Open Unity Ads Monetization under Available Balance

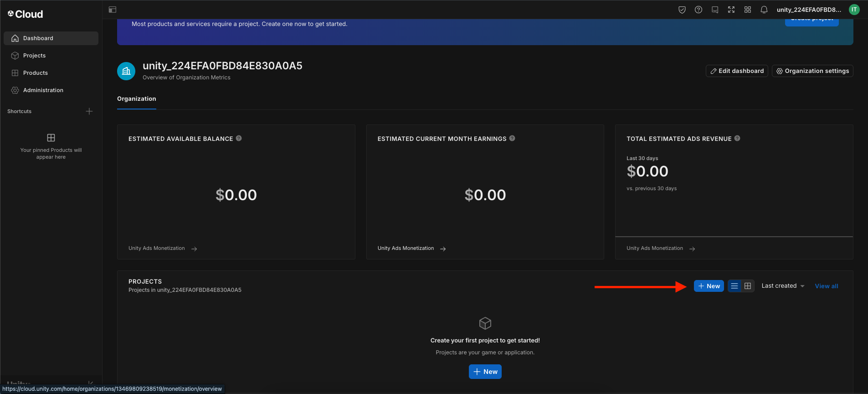pos(163,249)
